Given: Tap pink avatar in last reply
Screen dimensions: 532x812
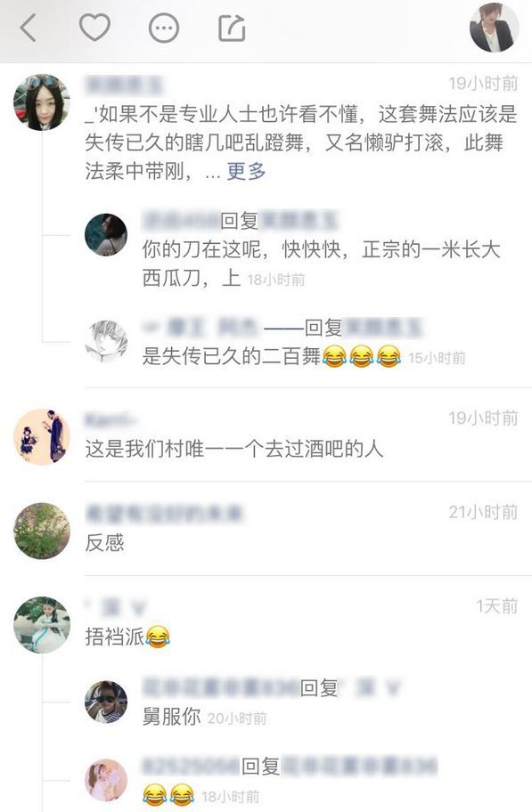Looking at the screenshot, I should (x=106, y=780).
